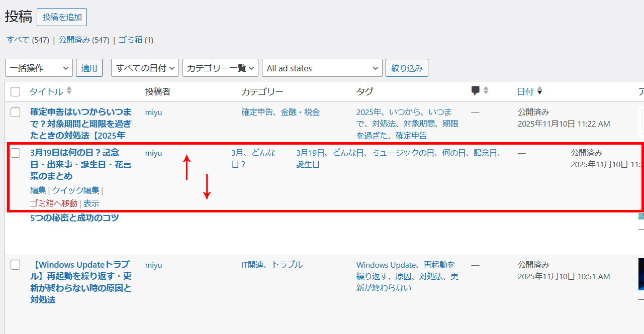Sort posts using the タイトル column arrow
This screenshot has height=334, width=644.
click(x=69, y=91)
